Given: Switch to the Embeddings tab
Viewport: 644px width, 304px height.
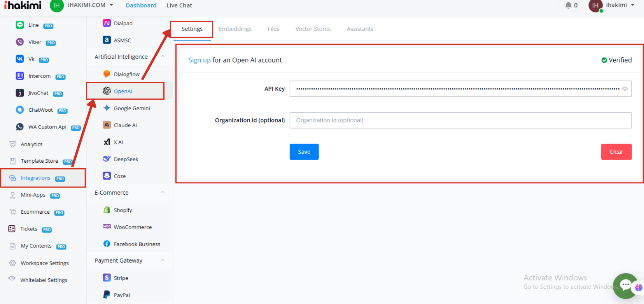Looking at the screenshot, I should [x=235, y=29].
